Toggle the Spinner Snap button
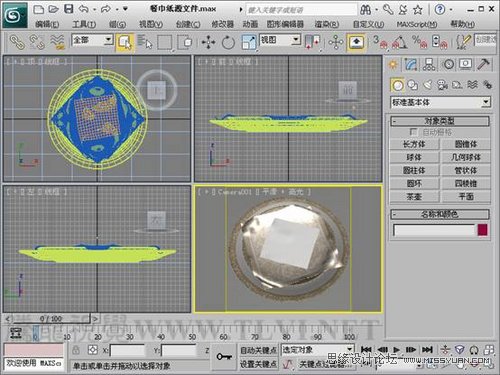This screenshot has width=500, height=375. coord(439,42)
